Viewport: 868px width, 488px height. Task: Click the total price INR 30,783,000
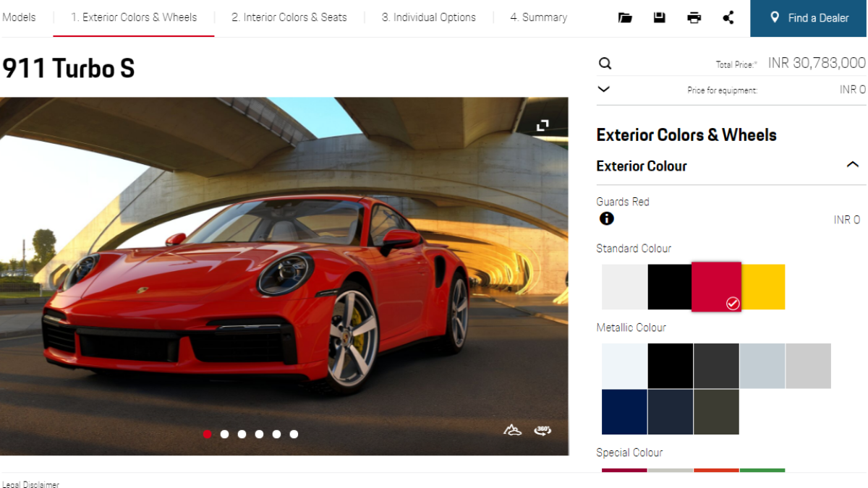(x=817, y=63)
